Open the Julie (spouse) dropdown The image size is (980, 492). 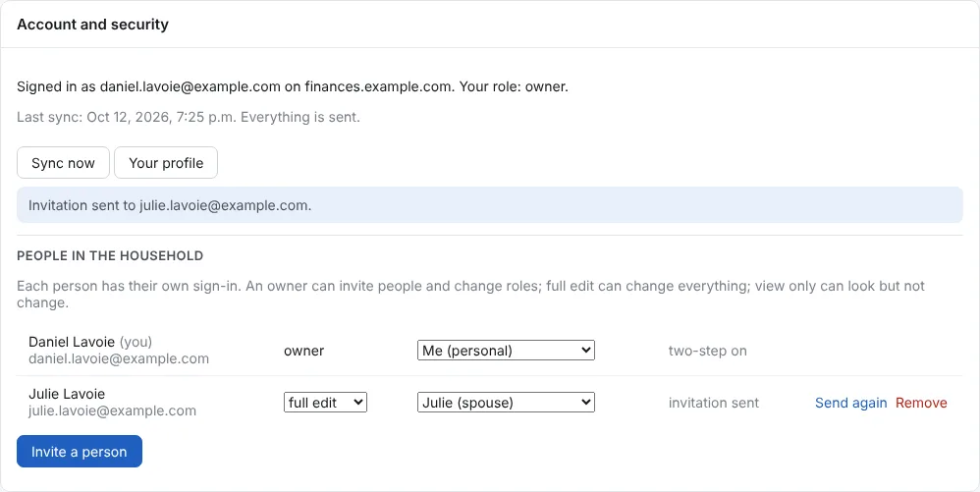coord(506,403)
